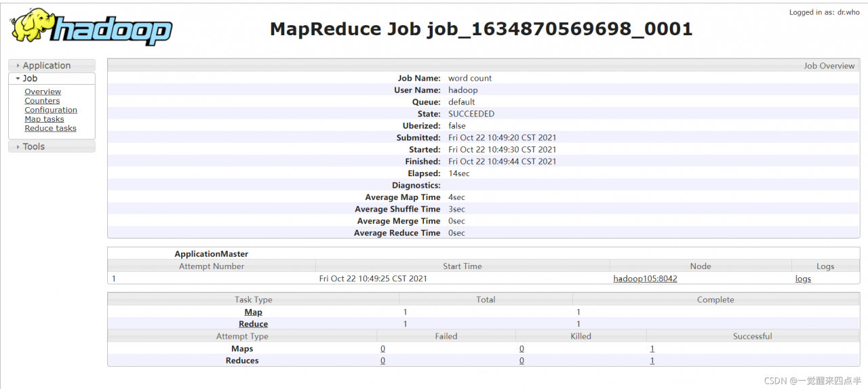Open Map tasks from the sidebar

pyautogui.click(x=44, y=119)
